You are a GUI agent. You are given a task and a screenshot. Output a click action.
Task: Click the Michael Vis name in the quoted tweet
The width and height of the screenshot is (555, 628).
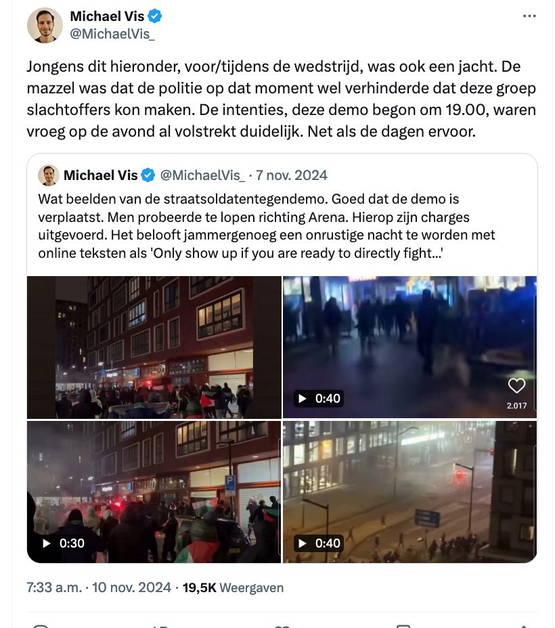pos(101,175)
